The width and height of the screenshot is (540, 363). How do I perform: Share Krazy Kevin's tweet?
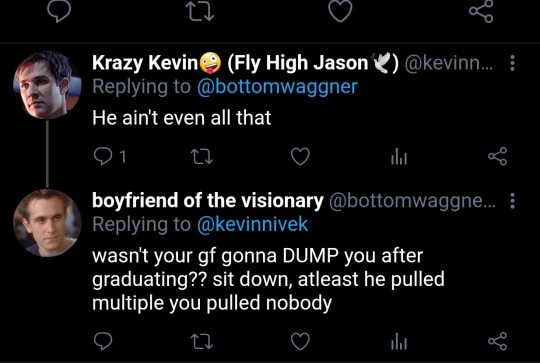[498, 156]
